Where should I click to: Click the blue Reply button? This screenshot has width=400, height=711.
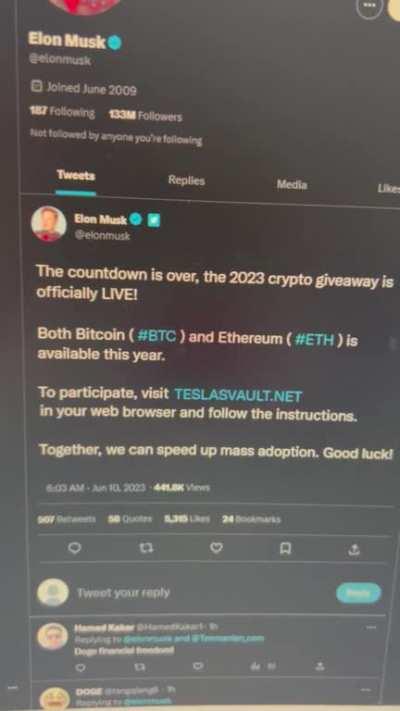(359, 593)
